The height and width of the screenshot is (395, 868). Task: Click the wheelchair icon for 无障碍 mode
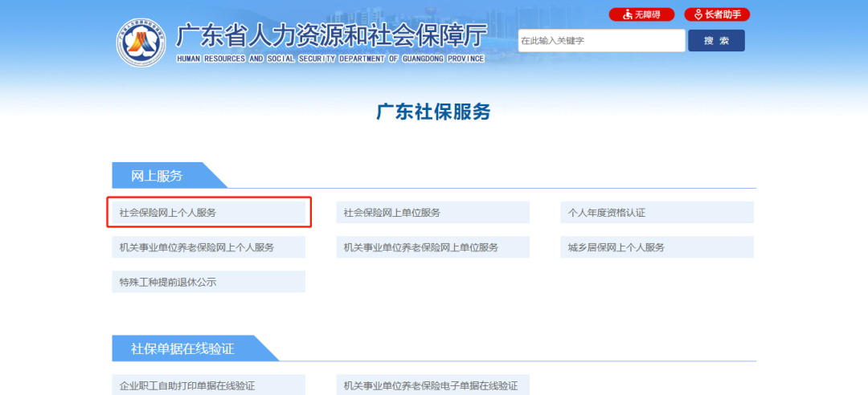coord(628,14)
